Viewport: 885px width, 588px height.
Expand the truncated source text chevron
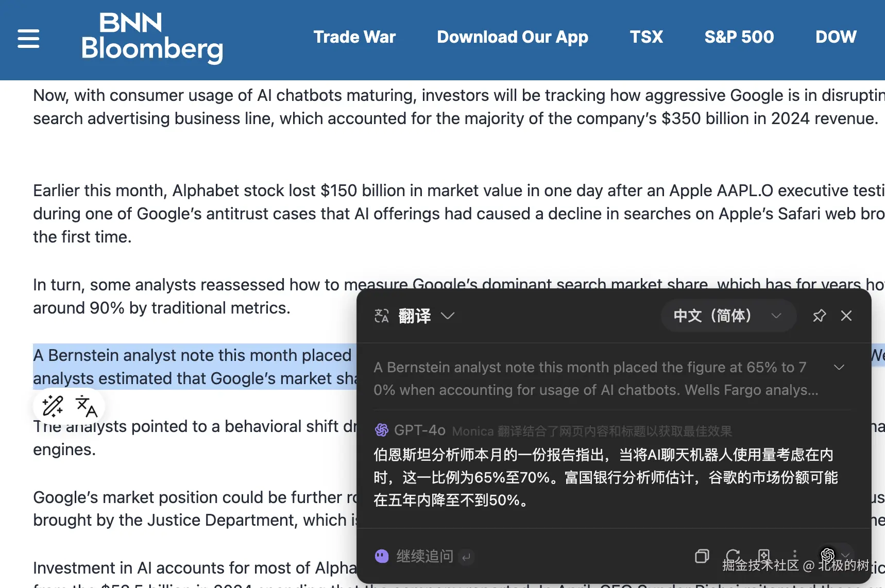pyautogui.click(x=839, y=367)
